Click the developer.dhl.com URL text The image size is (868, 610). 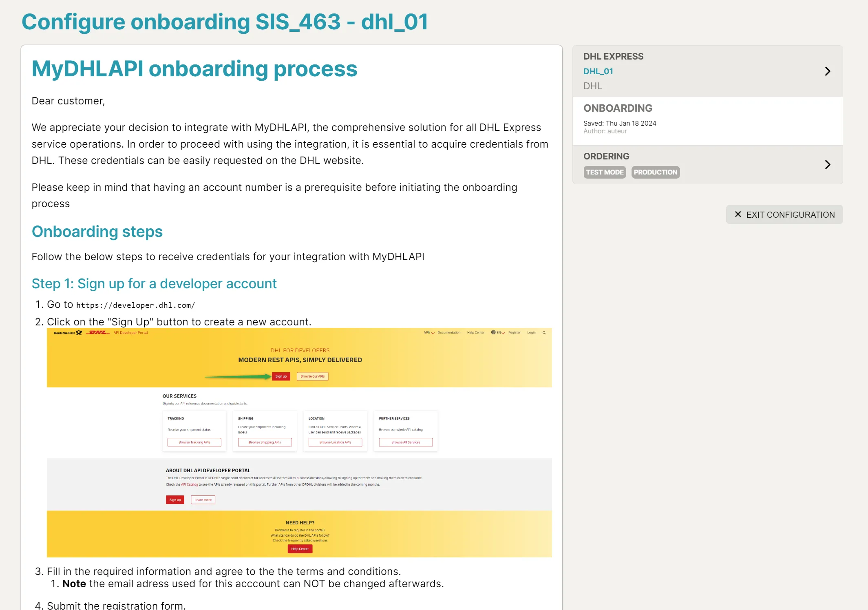[135, 305]
